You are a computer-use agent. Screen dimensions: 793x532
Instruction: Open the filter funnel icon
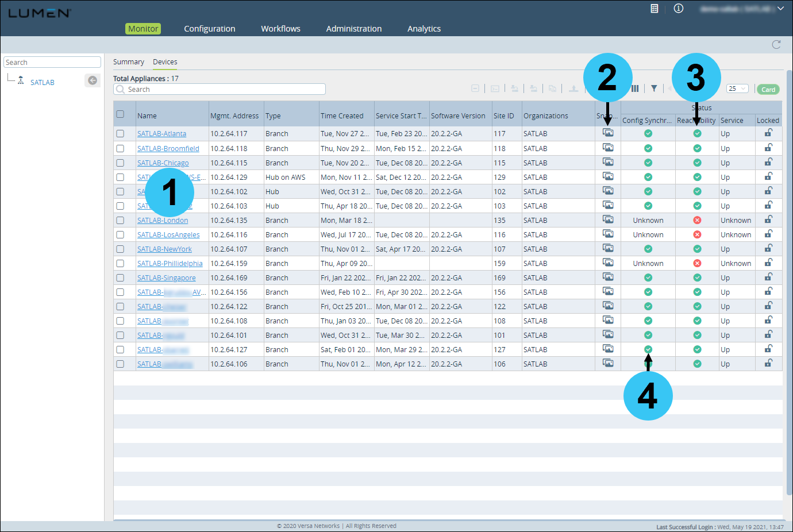tap(654, 88)
